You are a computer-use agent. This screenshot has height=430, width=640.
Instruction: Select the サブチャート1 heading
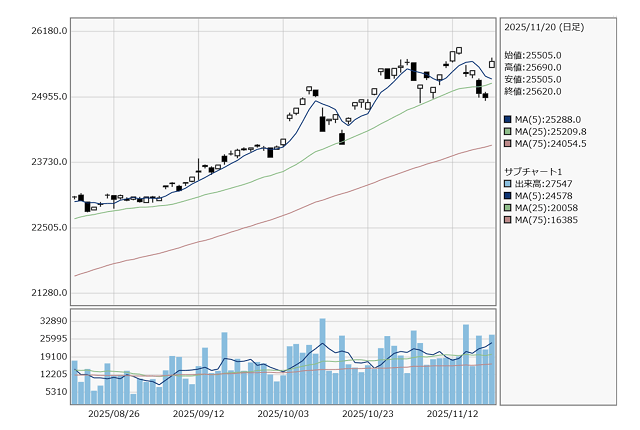[x=533, y=171]
